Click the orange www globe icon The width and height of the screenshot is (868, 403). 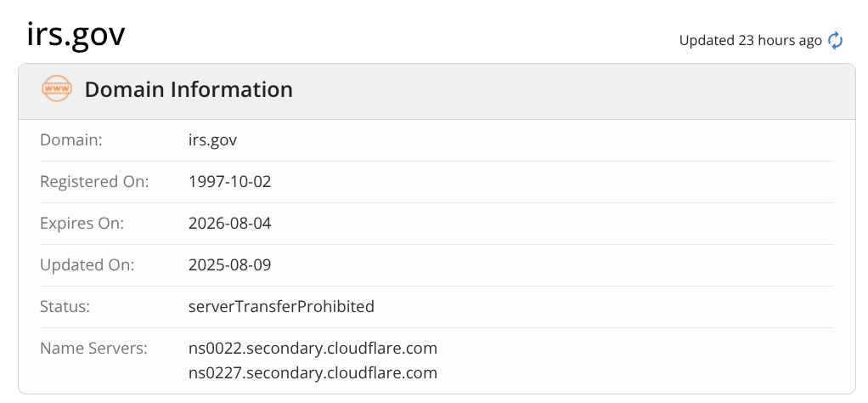click(x=57, y=89)
